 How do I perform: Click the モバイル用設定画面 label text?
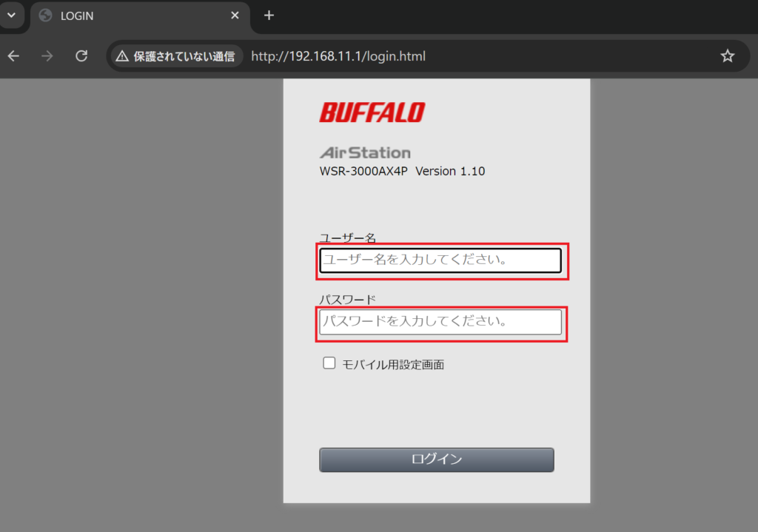[393, 364]
